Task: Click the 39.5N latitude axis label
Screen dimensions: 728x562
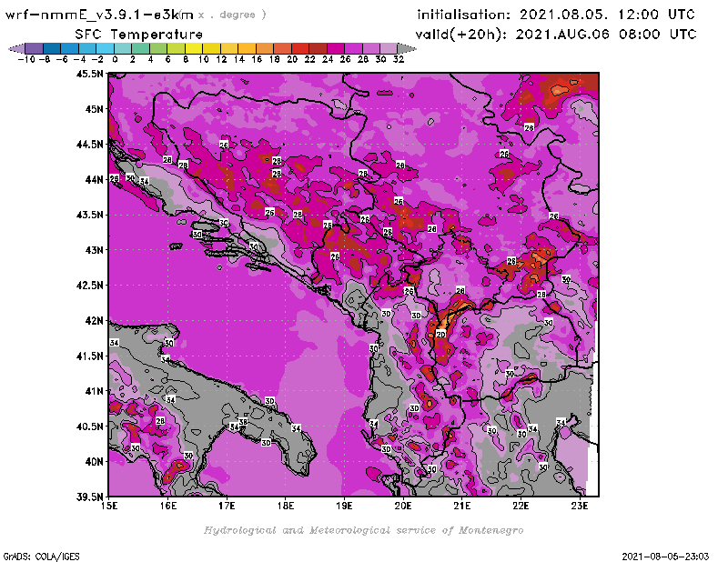Action: 88,497
